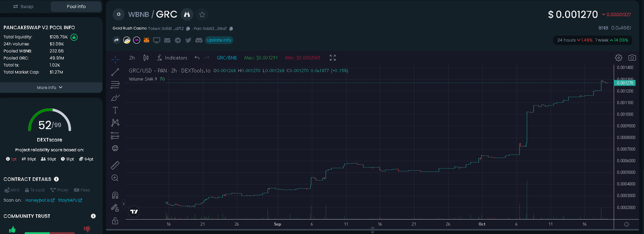Click the Total Market Cap value $1.27M
Image resolution: width=644 pixels, height=234 pixels.
56,71
